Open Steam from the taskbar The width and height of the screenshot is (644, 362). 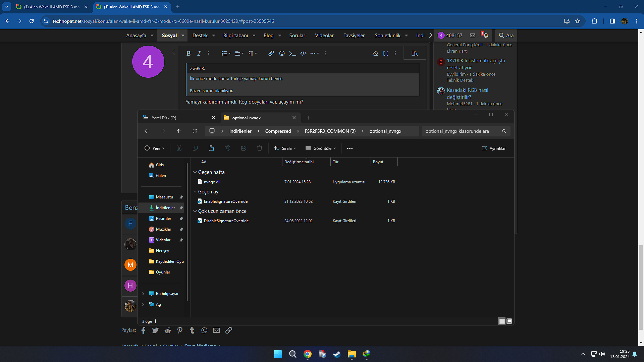click(337, 354)
